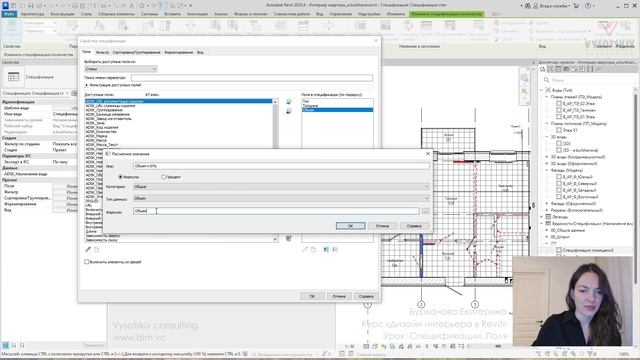Open the Архитектура ribbon tab
The image size is (640, 360).
(x=32, y=14)
